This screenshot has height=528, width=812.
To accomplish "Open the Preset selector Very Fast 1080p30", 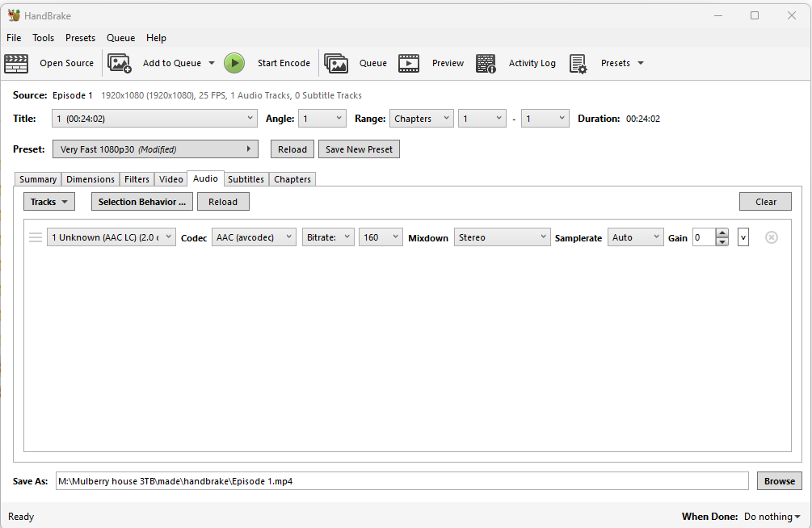I will (x=155, y=149).
